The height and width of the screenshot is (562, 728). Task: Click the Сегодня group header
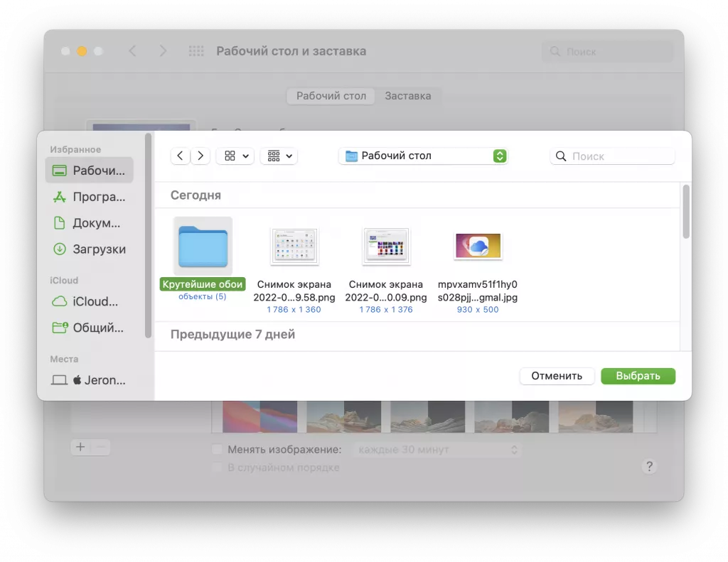(x=196, y=195)
